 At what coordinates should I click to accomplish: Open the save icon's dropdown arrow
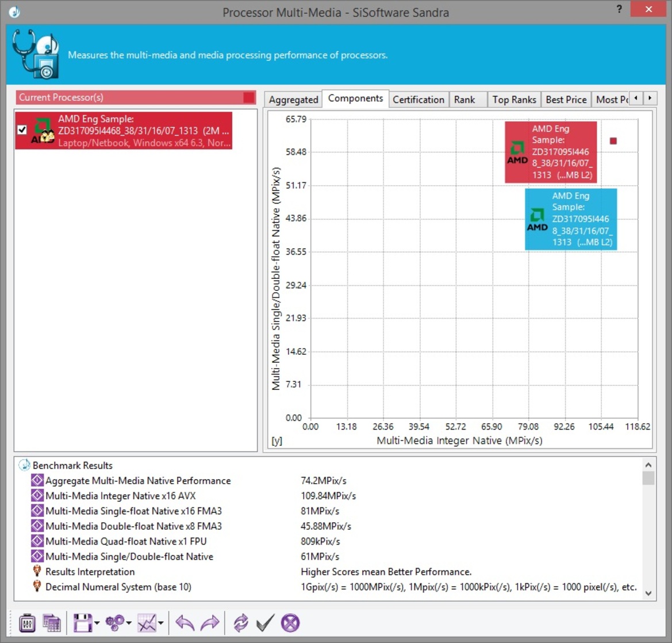click(97, 623)
